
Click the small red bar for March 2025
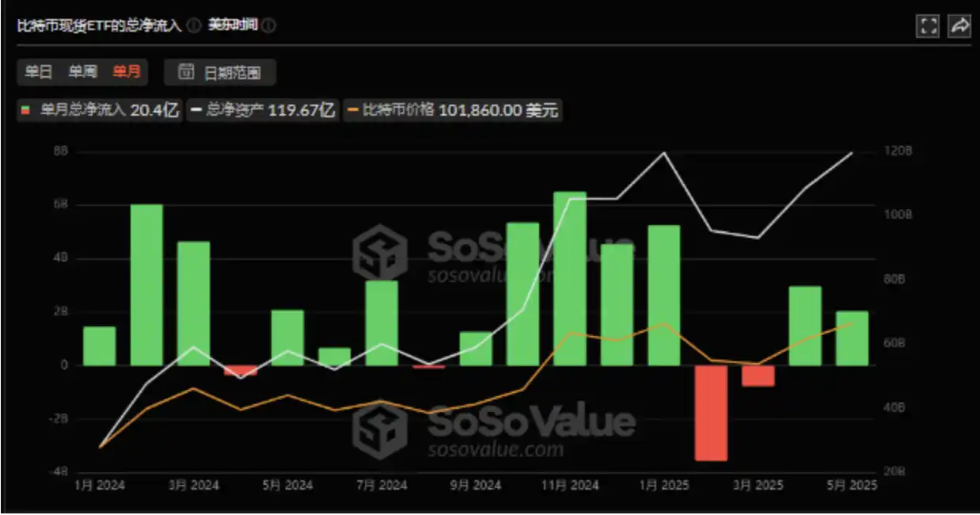tap(758, 376)
